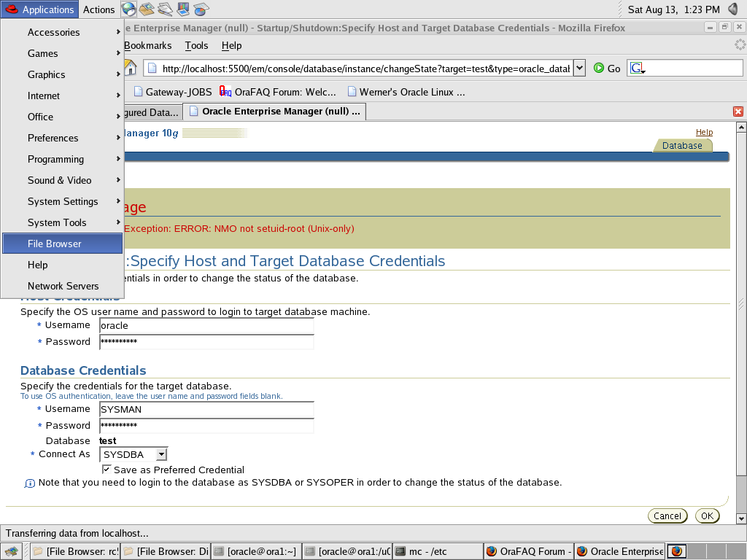This screenshot has height=560, width=747.
Task: Open the spreadsheet launcher in the panel
Action: tap(201, 9)
